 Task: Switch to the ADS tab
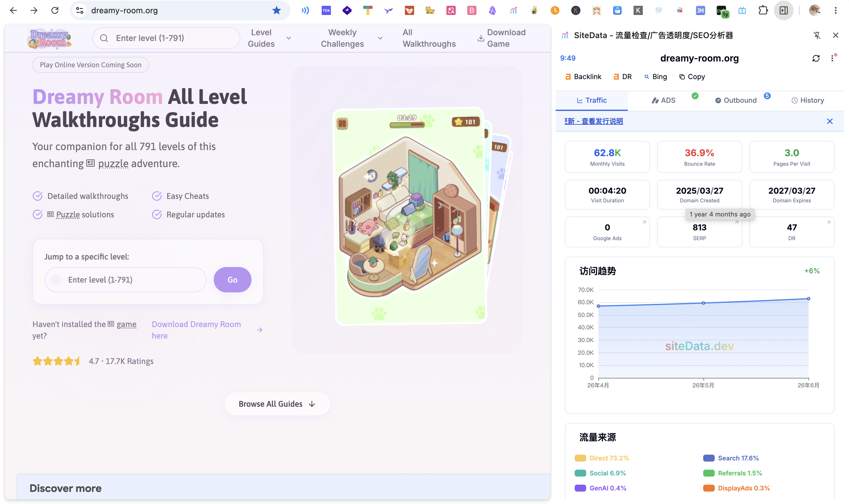[663, 100]
